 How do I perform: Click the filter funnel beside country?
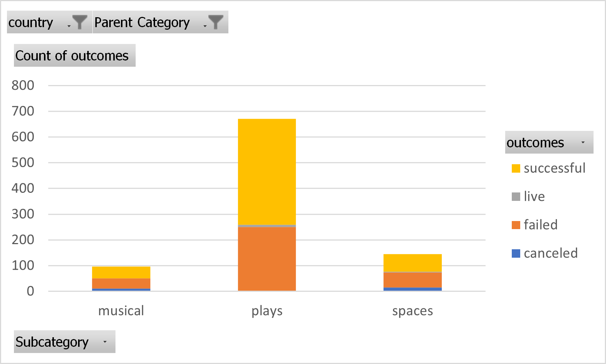[x=80, y=22]
